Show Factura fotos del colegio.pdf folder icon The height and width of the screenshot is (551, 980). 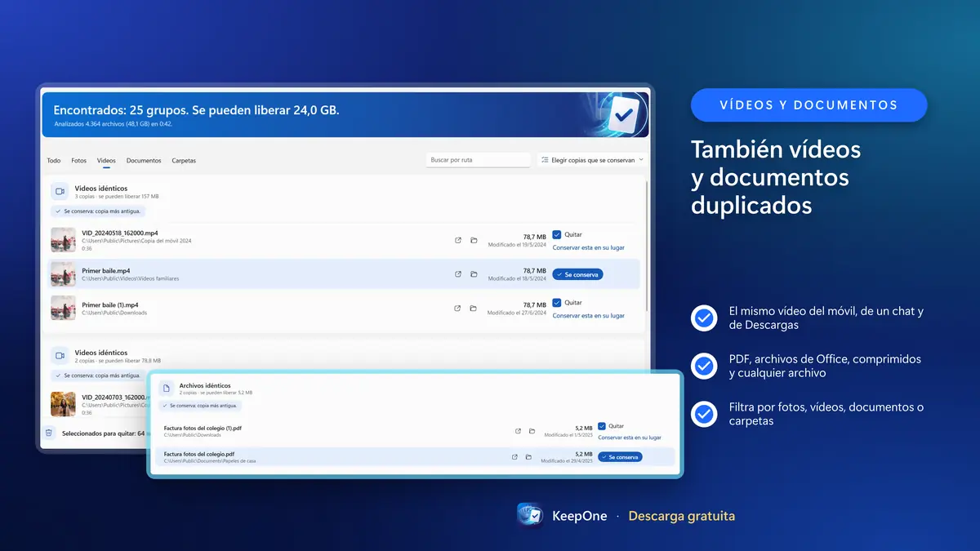click(528, 457)
